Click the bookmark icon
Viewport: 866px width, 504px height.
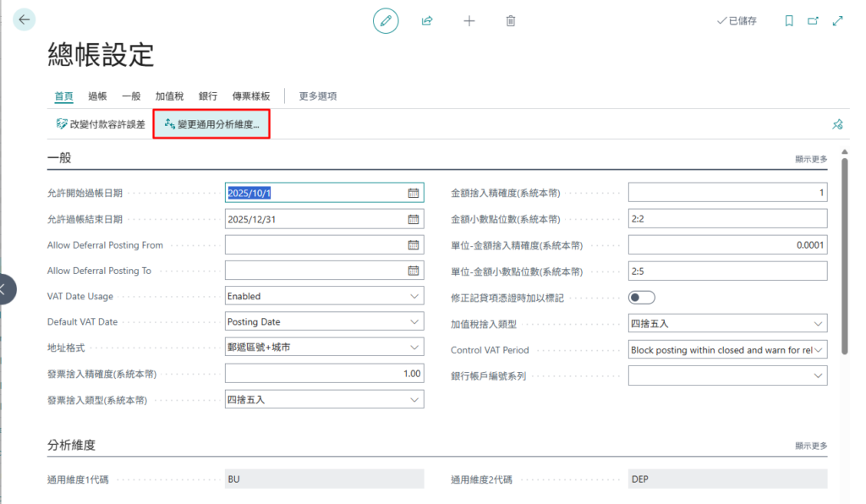point(789,21)
